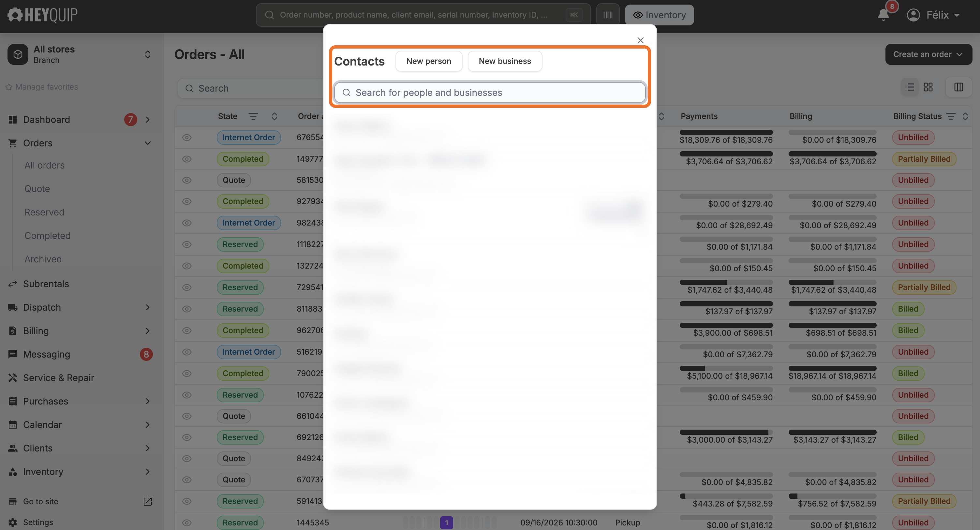Open the column settings icon
The image size is (980, 530).
958,87
